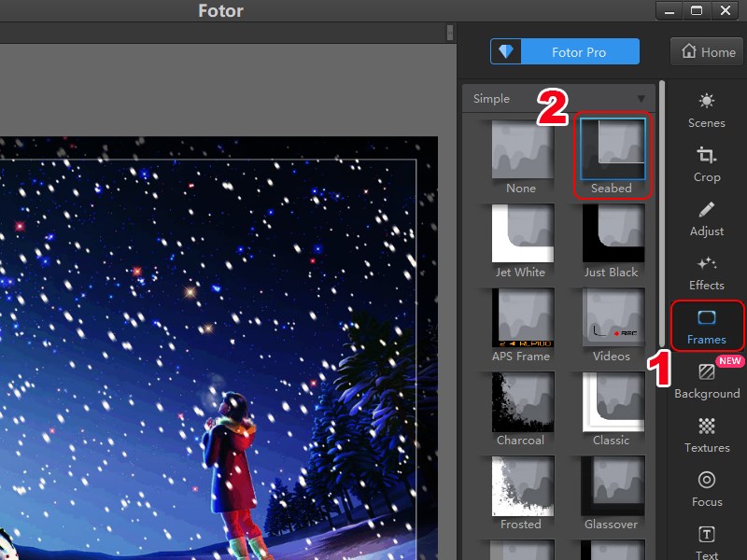Select the Frames tool

[706, 327]
